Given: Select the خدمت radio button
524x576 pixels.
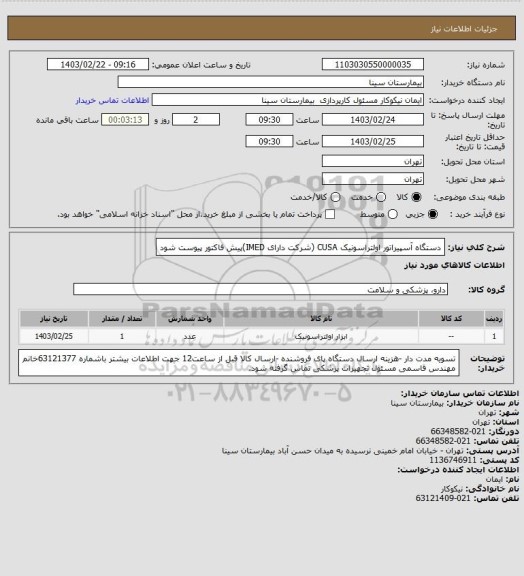Looking at the screenshot, I should point(381,197).
